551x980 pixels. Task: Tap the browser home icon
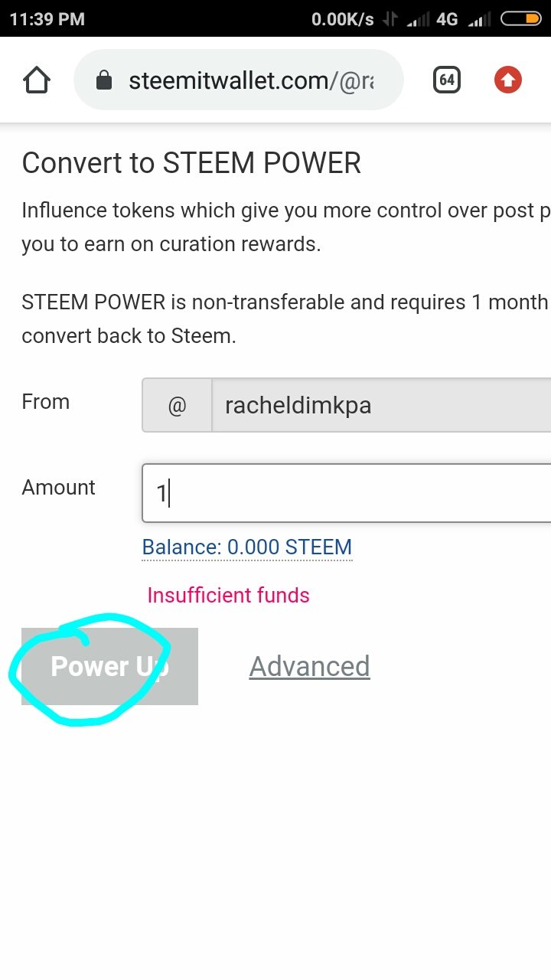coord(37,80)
